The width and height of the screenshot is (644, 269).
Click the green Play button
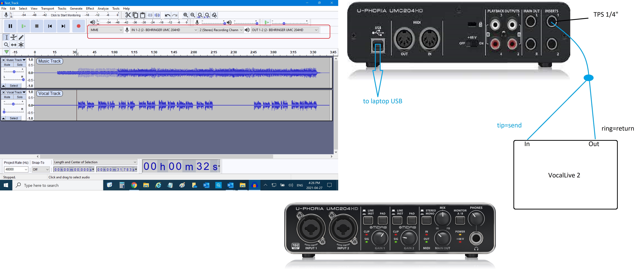pos(23,26)
